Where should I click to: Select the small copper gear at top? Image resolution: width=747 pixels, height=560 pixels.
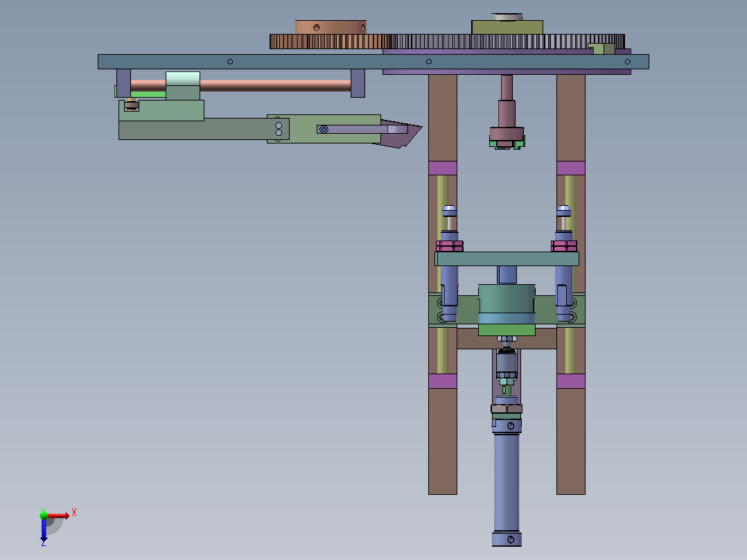tap(330, 42)
